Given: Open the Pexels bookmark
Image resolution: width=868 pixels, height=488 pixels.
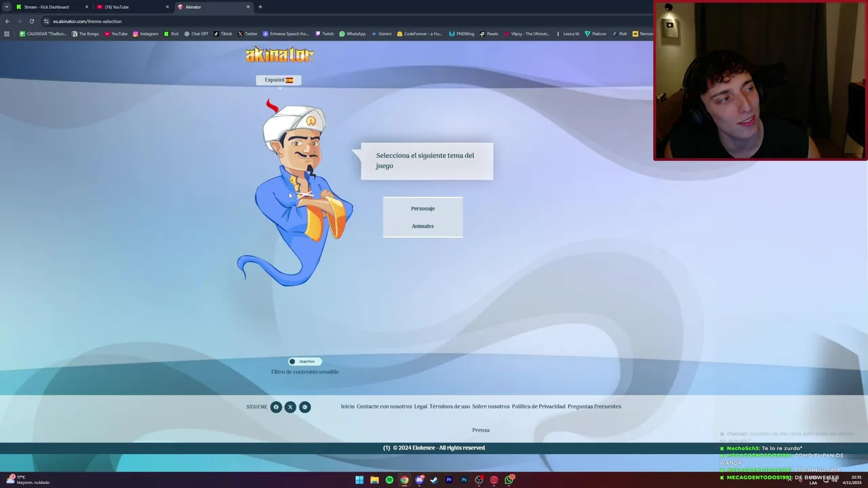Looking at the screenshot, I should point(490,33).
